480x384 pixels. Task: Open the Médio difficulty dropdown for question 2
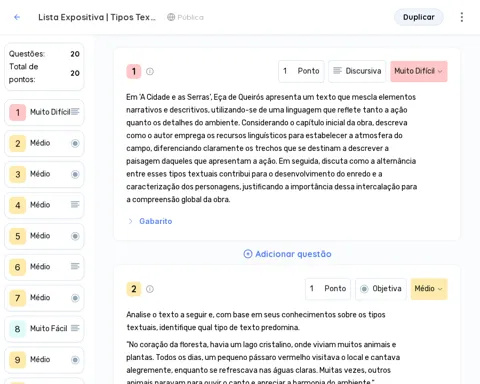tap(429, 289)
